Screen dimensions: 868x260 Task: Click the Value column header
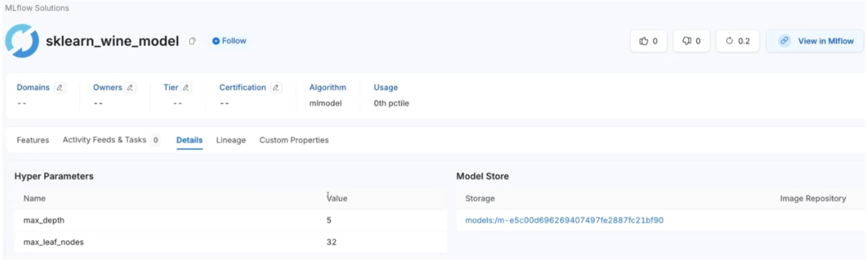337,199
